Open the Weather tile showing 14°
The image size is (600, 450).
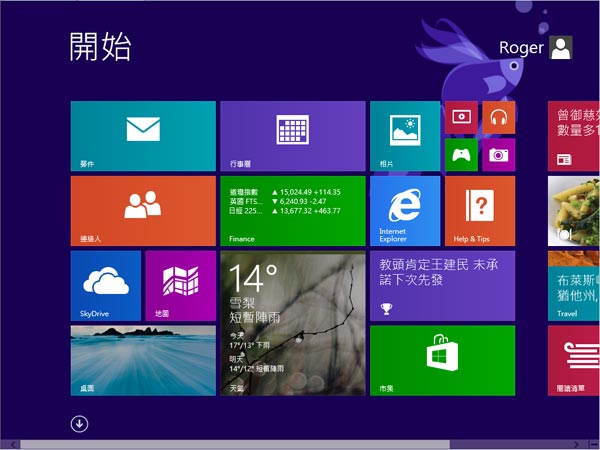point(292,323)
